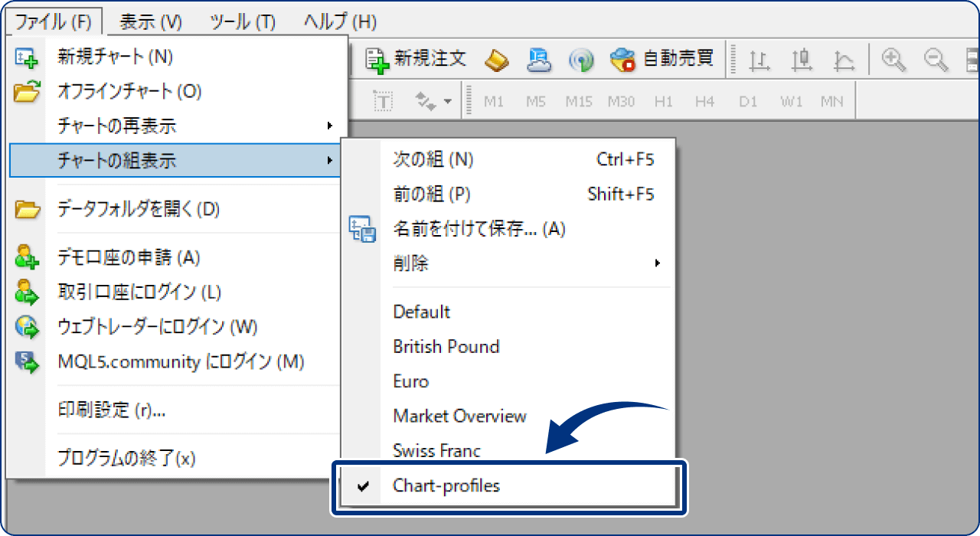Screen dimensions: 980x536
Task: Zoom out using the magnifier-minus icon
Action: point(935,59)
